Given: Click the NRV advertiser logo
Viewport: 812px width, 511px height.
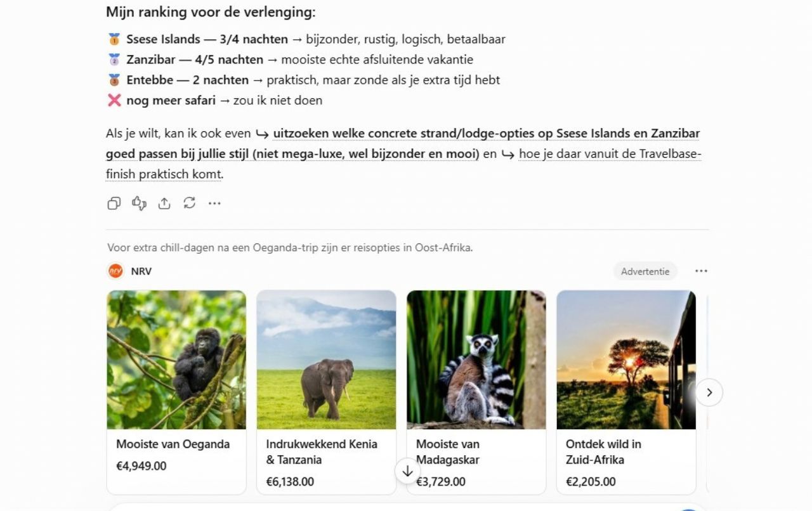Looking at the screenshot, I should [x=115, y=271].
